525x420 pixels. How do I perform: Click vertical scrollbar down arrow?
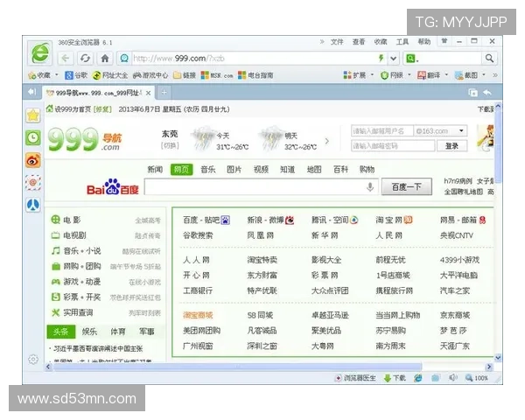pyautogui.click(x=498, y=358)
